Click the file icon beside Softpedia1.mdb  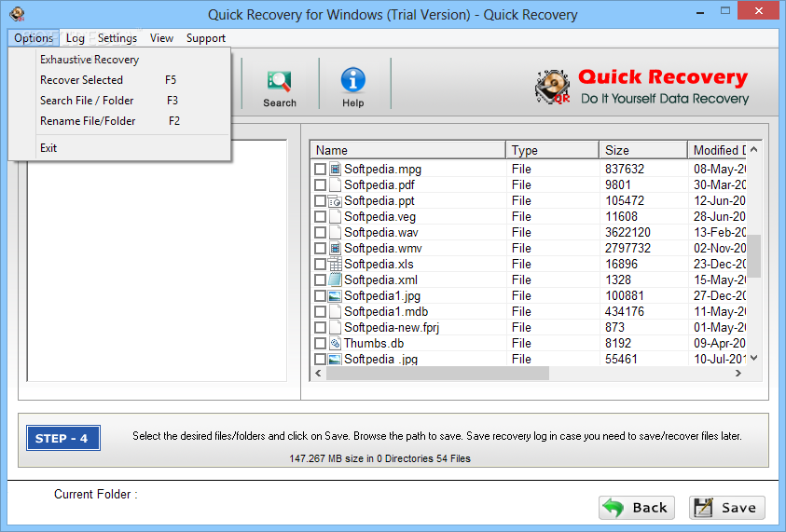pyautogui.click(x=336, y=311)
